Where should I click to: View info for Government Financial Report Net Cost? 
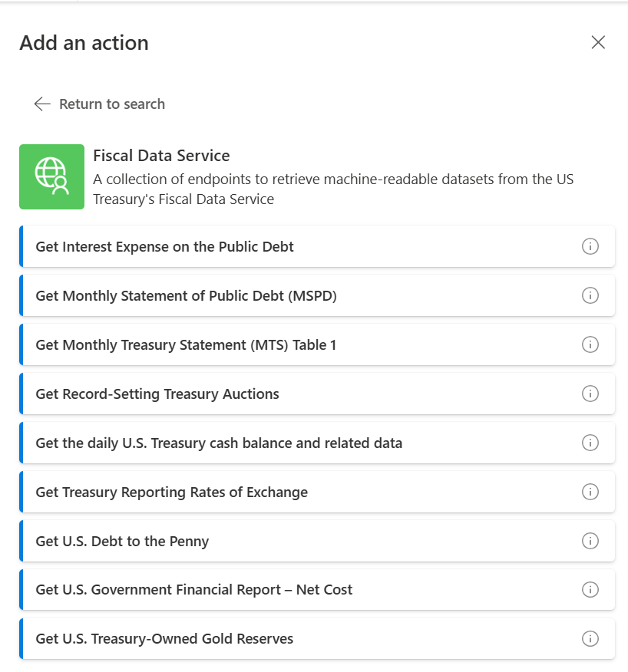(590, 590)
